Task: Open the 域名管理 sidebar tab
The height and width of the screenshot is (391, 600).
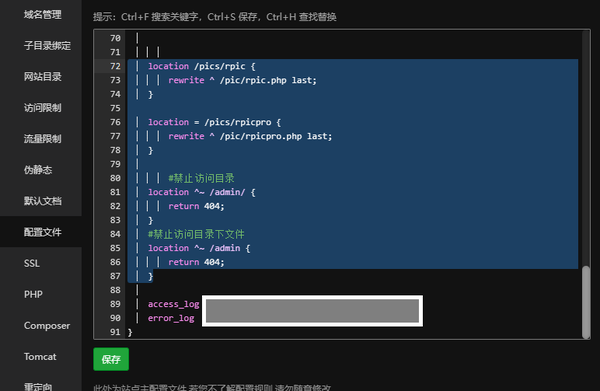Action: coord(41,15)
